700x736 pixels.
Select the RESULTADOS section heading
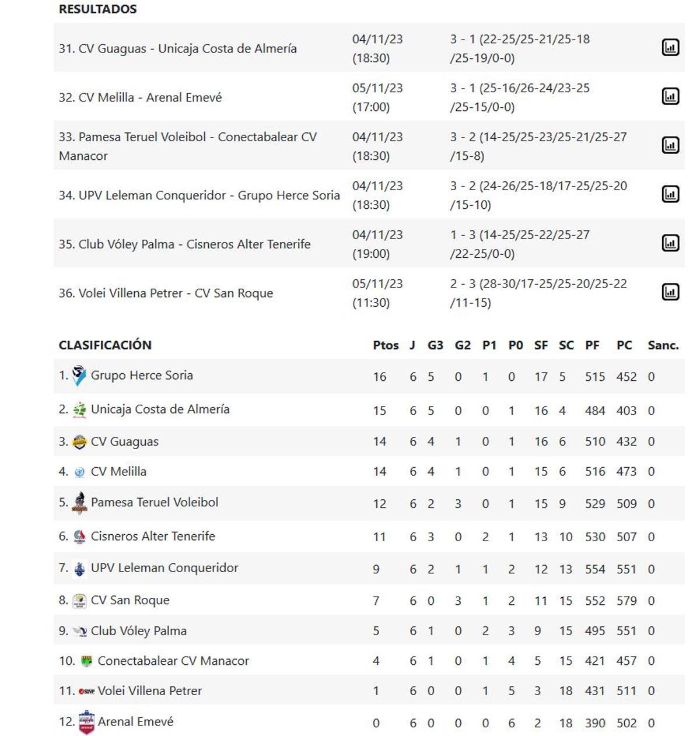tap(97, 9)
